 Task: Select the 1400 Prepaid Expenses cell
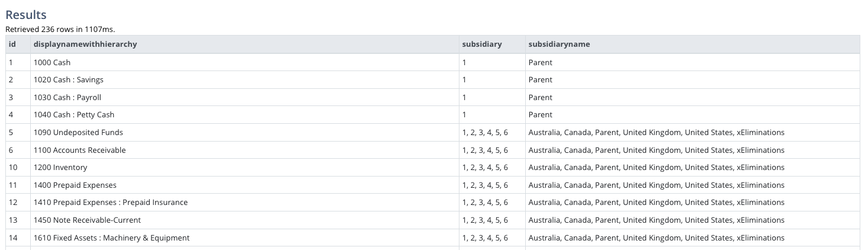click(245, 185)
